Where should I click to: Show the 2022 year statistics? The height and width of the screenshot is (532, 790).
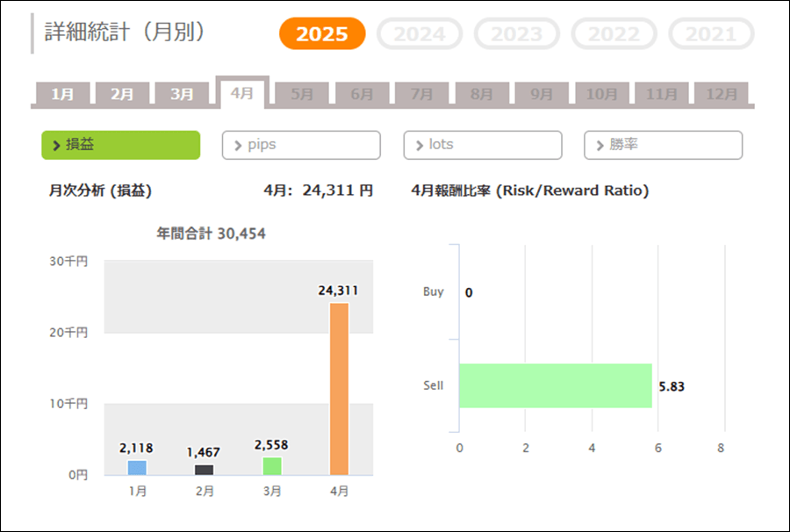(x=614, y=34)
